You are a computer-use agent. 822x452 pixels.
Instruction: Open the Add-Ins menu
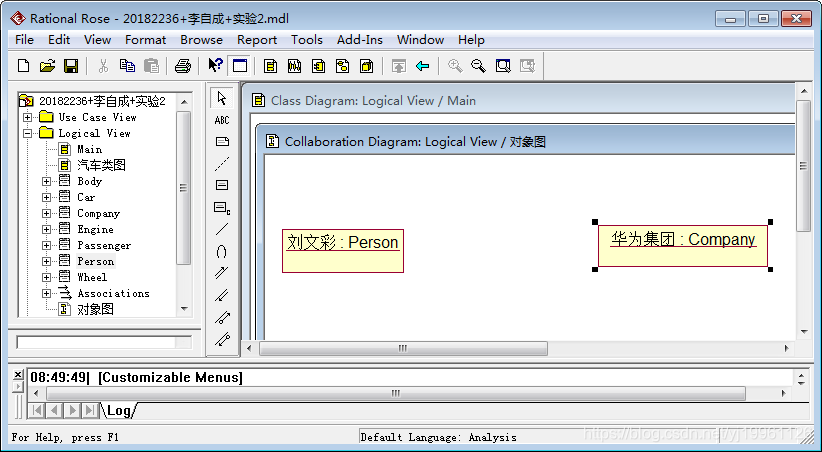(360, 40)
